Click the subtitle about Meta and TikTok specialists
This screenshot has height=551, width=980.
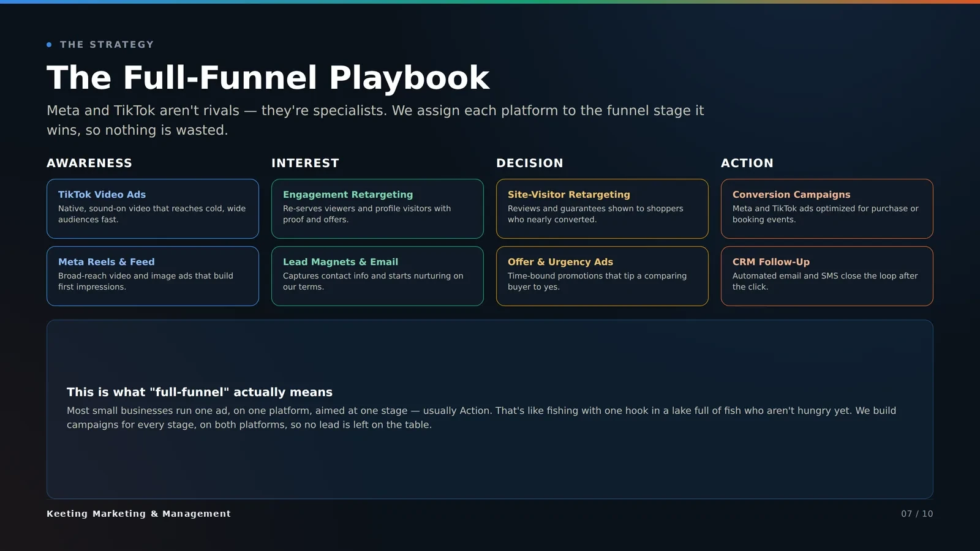point(375,120)
